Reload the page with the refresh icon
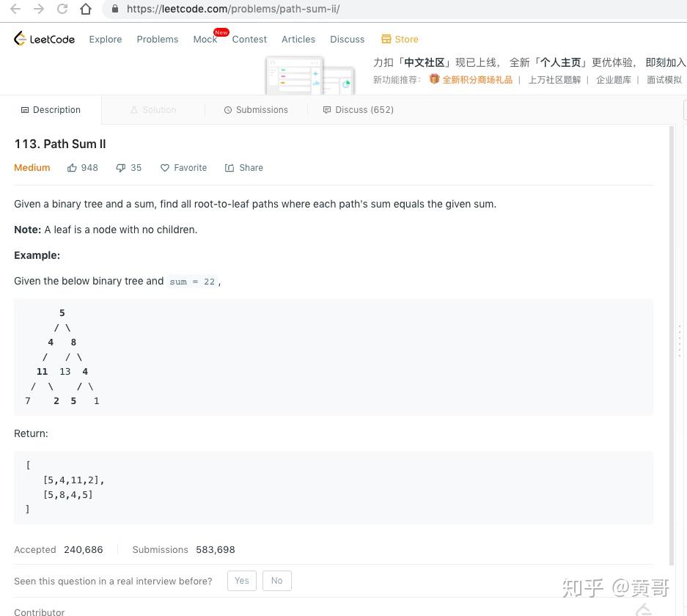Image resolution: width=687 pixels, height=616 pixels. (x=62, y=10)
